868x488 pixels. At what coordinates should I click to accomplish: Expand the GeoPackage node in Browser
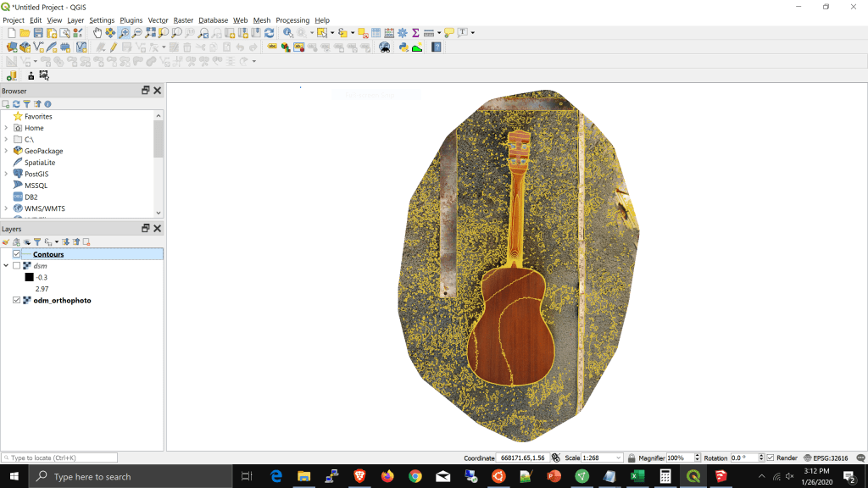(6, 151)
